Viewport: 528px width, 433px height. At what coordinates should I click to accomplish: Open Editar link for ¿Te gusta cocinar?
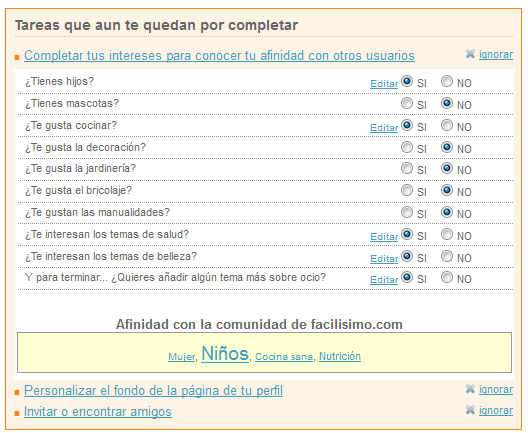pyautogui.click(x=384, y=128)
